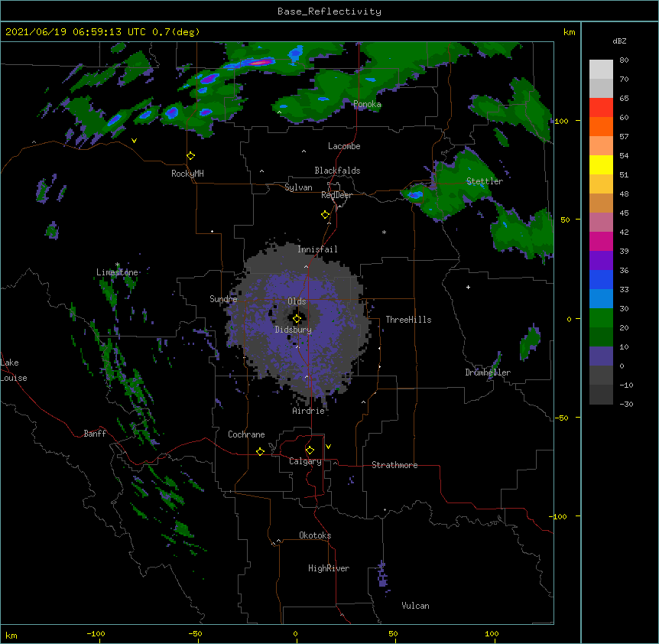Screen dimensions: 659x644
Task: Click the Base_Reflectivity title
Action: 329,11
